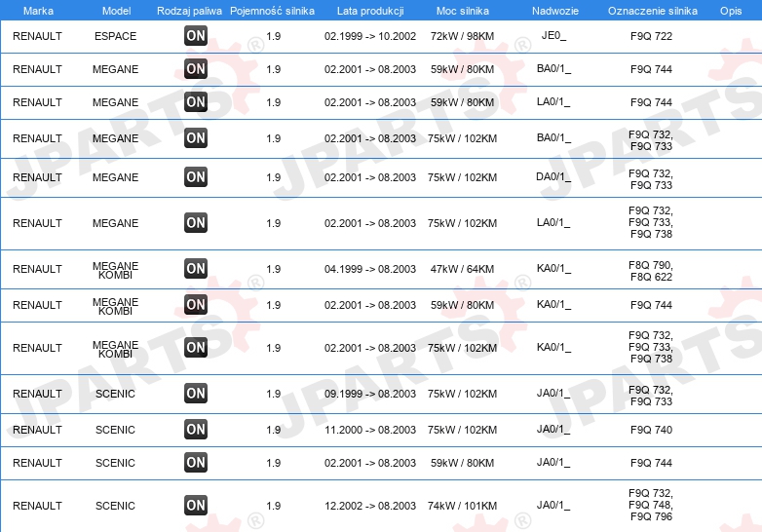Click the ON icon for SCENIC 59kW
The image size is (762, 532).
pyautogui.click(x=196, y=462)
